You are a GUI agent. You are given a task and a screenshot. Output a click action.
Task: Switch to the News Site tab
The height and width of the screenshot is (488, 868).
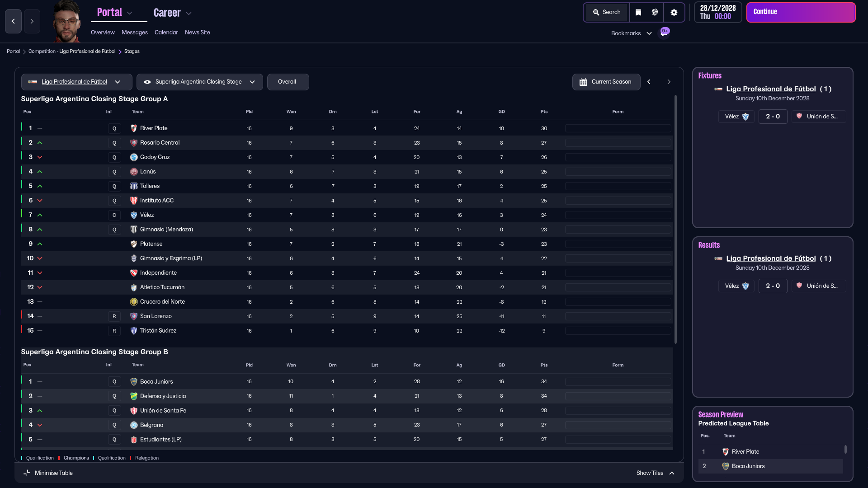pos(197,33)
